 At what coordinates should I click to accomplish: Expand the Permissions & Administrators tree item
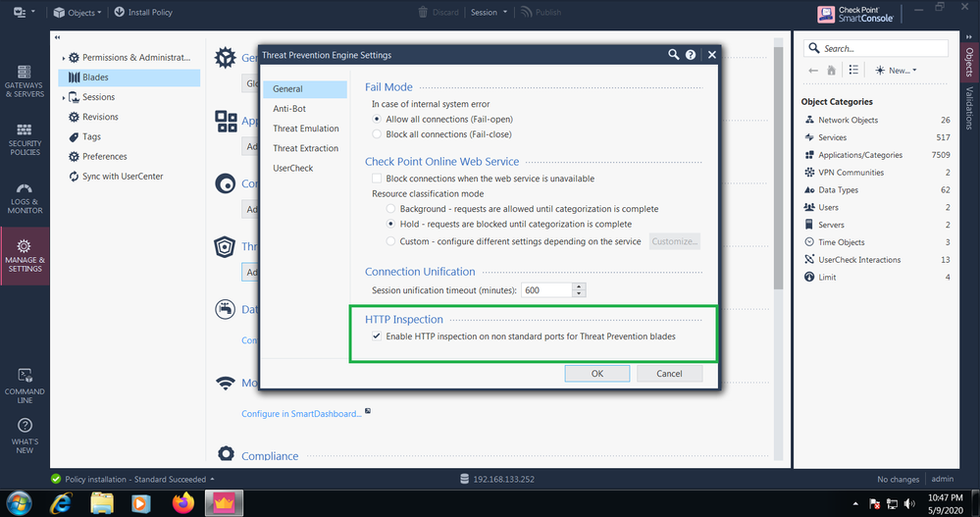(64, 58)
